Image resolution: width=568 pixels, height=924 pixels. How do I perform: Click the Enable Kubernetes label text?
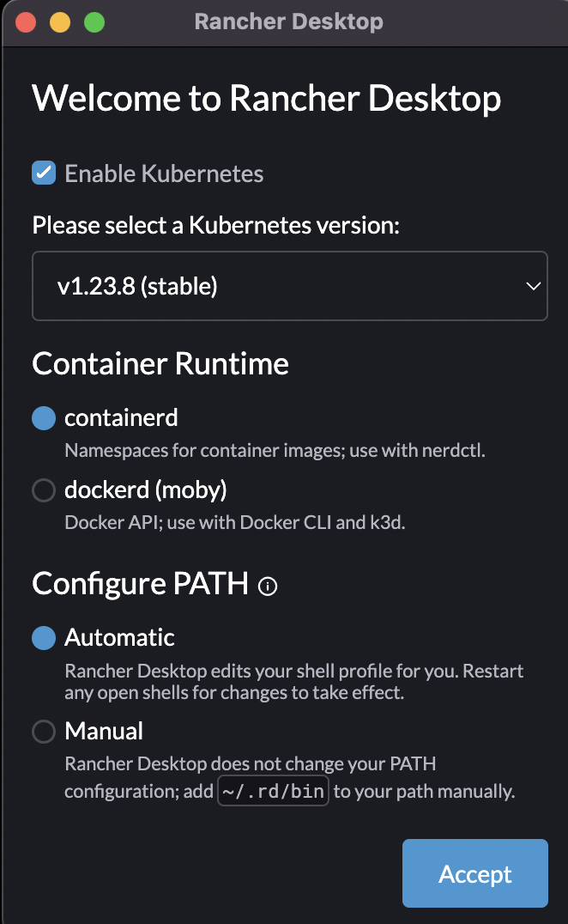click(164, 173)
